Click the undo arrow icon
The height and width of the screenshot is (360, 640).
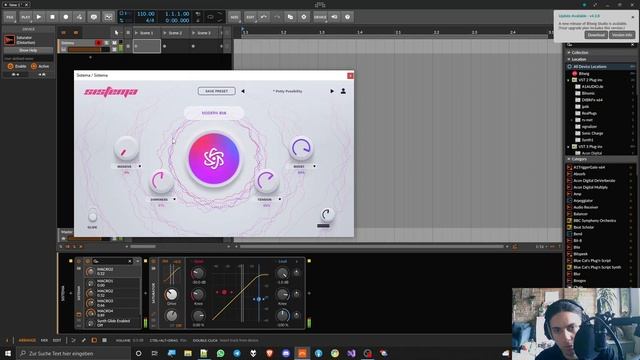(264, 17)
